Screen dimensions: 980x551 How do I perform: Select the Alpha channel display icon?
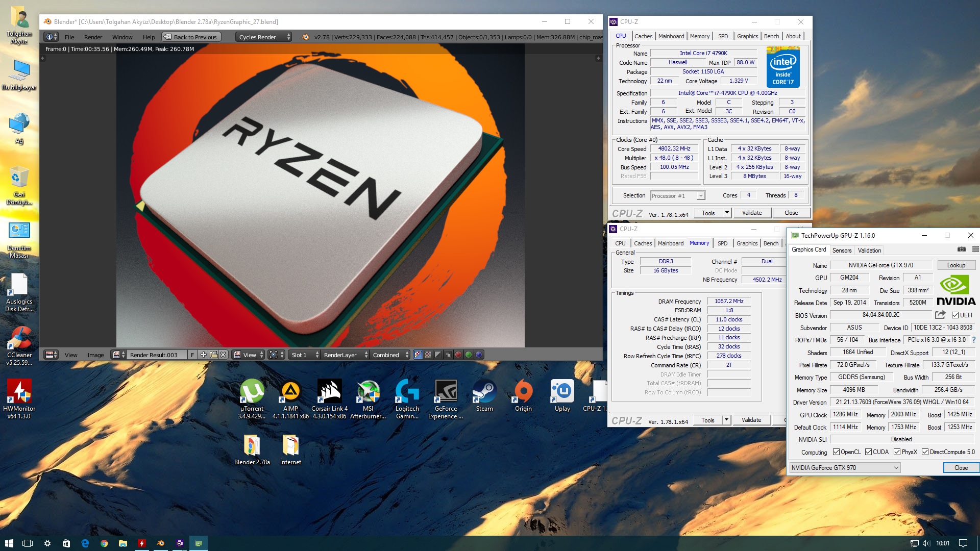point(438,355)
